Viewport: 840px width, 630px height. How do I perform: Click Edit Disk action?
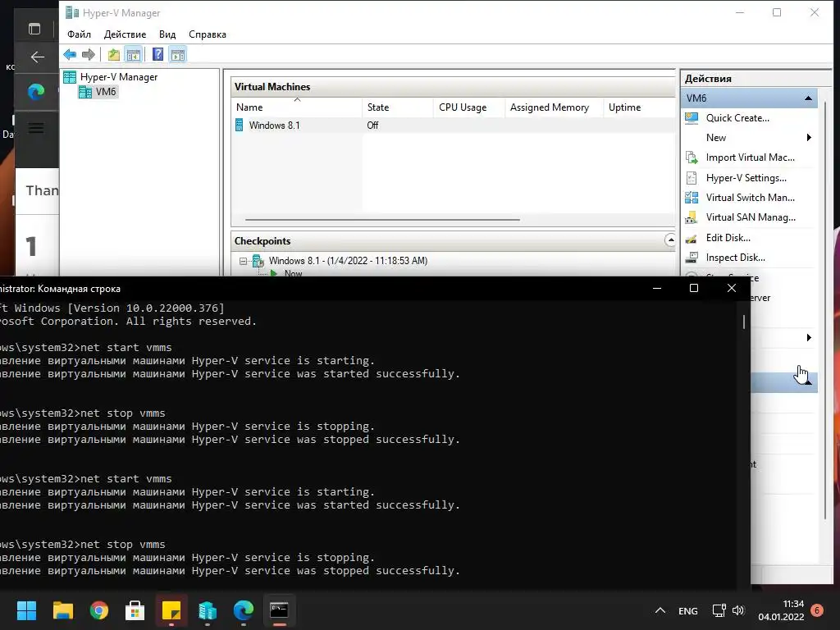tap(728, 238)
